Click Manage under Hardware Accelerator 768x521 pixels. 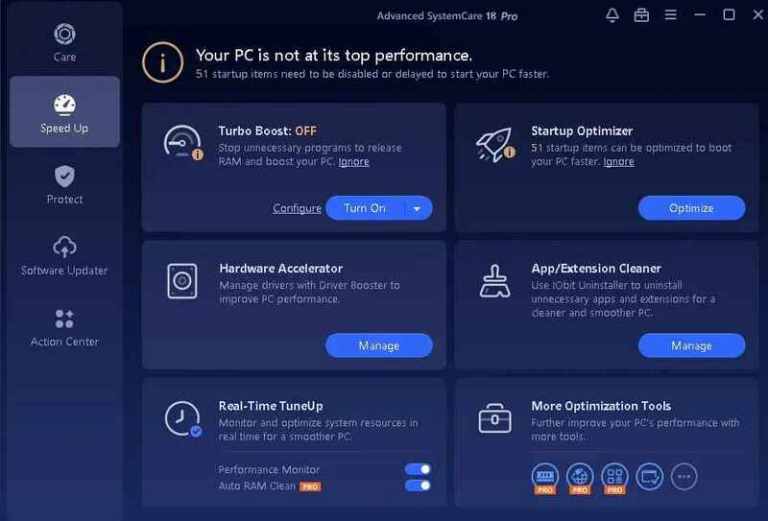pos(379,346)
